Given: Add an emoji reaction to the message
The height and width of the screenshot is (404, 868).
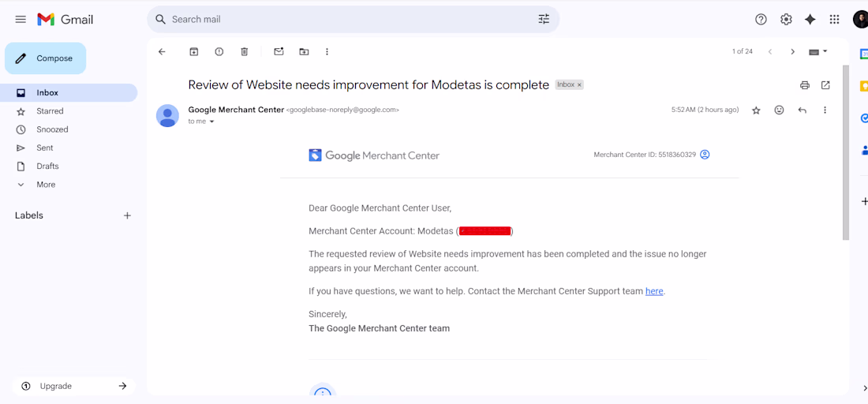Looking at the screenshot, I should pyautogui.click(x=779, y=110).
